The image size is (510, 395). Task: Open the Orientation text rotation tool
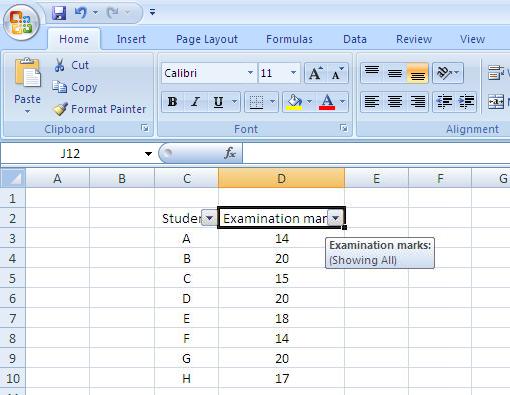[x=448, y=73]
